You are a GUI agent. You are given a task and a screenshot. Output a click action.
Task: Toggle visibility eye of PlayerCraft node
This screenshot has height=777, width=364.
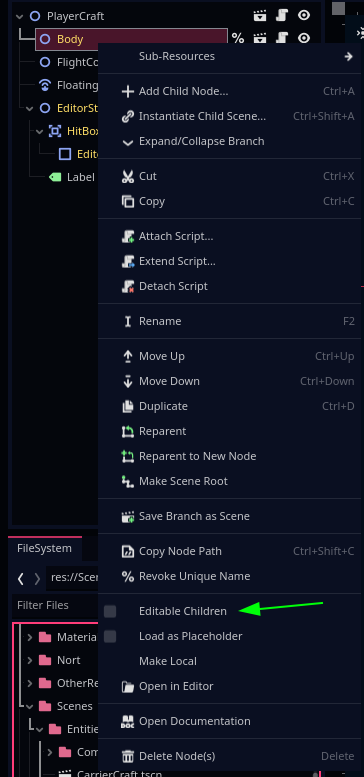pyautogui.click(x=304, y=16)
